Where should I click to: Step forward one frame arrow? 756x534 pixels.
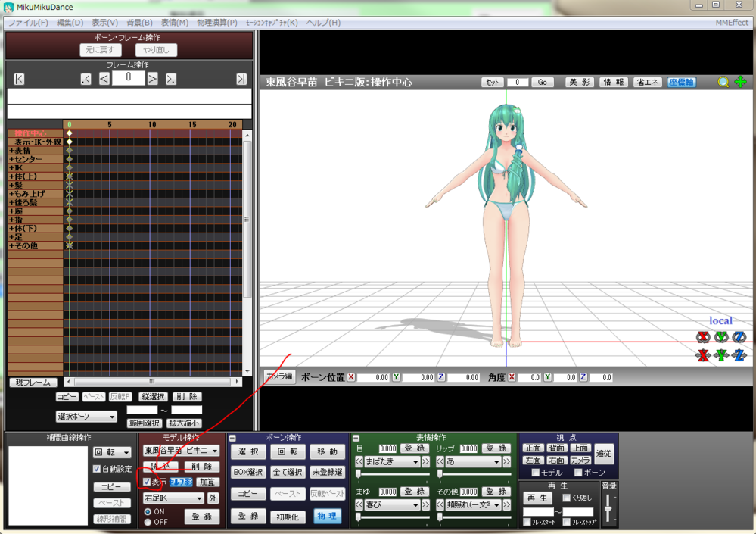pyautogui.click(x=152, y=79)
